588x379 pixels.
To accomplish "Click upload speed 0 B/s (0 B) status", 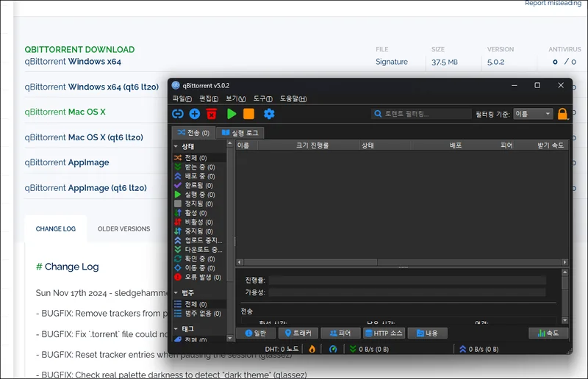I will click(x=479, y=349).
